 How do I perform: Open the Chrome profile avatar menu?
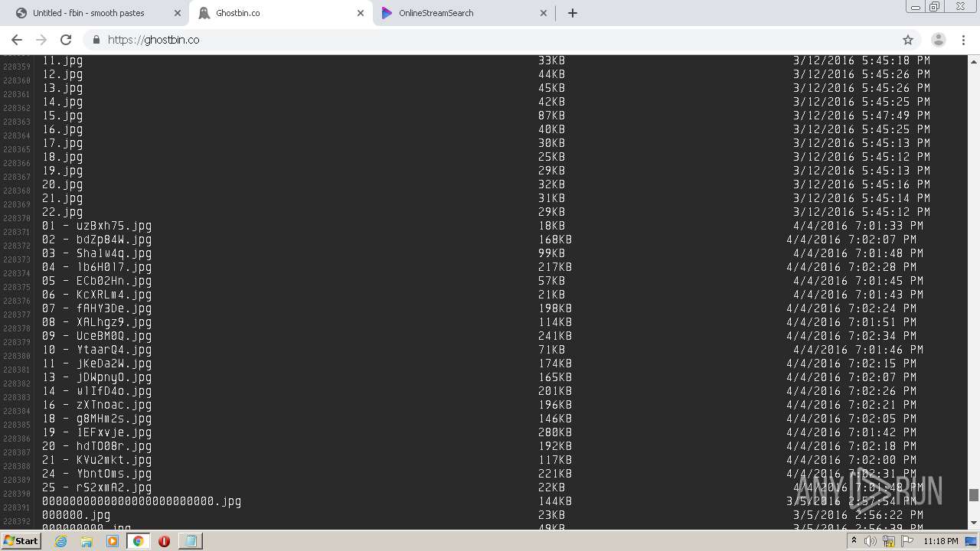pos(938,40)
